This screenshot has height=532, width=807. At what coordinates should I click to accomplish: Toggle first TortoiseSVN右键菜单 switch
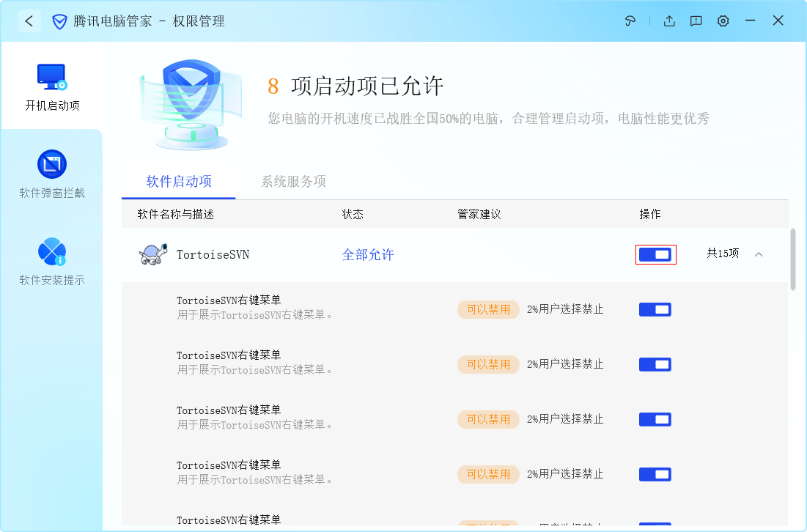pos(655,309)
